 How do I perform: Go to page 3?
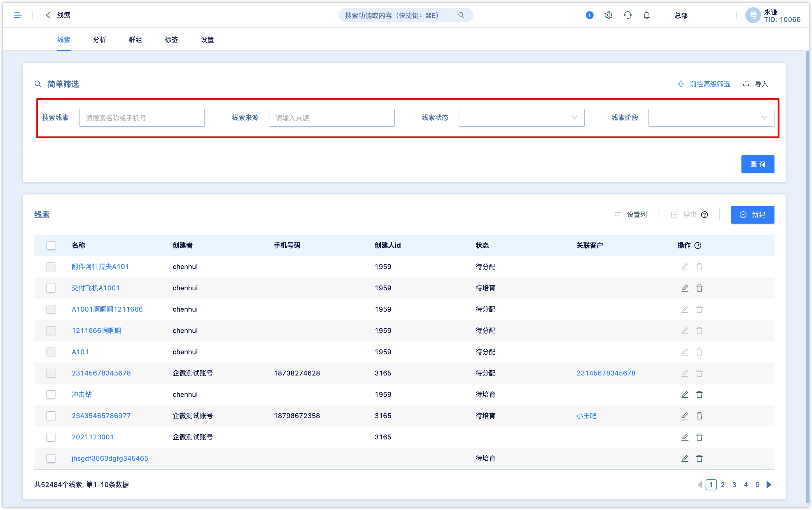click(734, 484)
